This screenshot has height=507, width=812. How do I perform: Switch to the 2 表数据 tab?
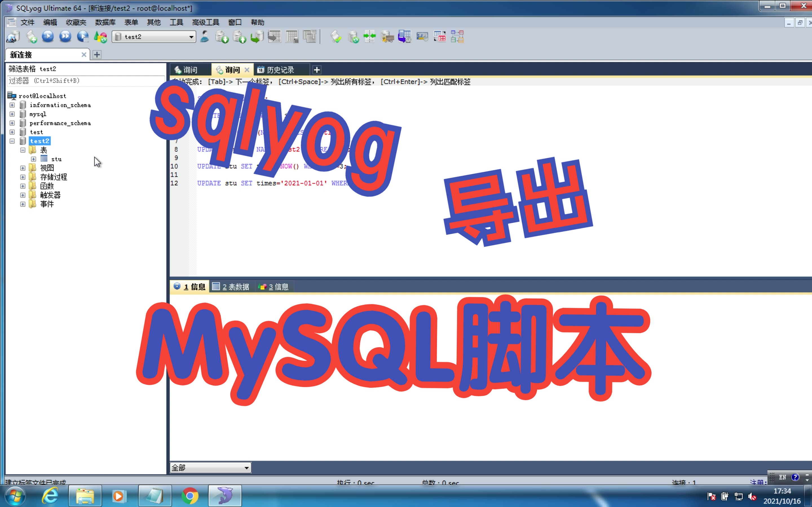(231, 287)
